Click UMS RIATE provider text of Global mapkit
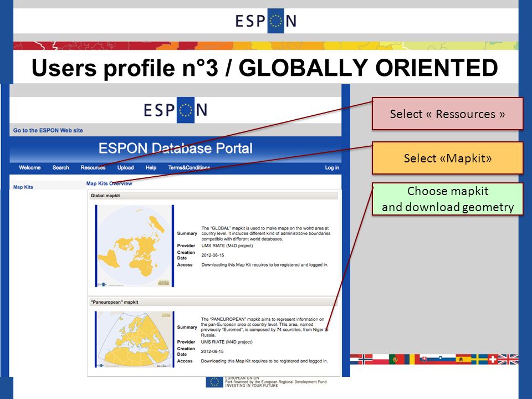The image size is (532, 399). tap(227, 245)
